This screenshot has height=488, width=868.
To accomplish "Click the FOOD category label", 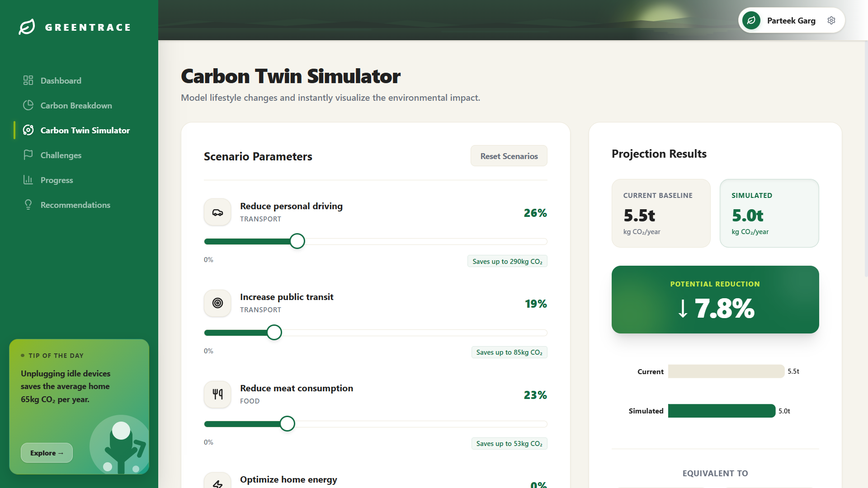I will pyautogui.click(x=250, y=401).
